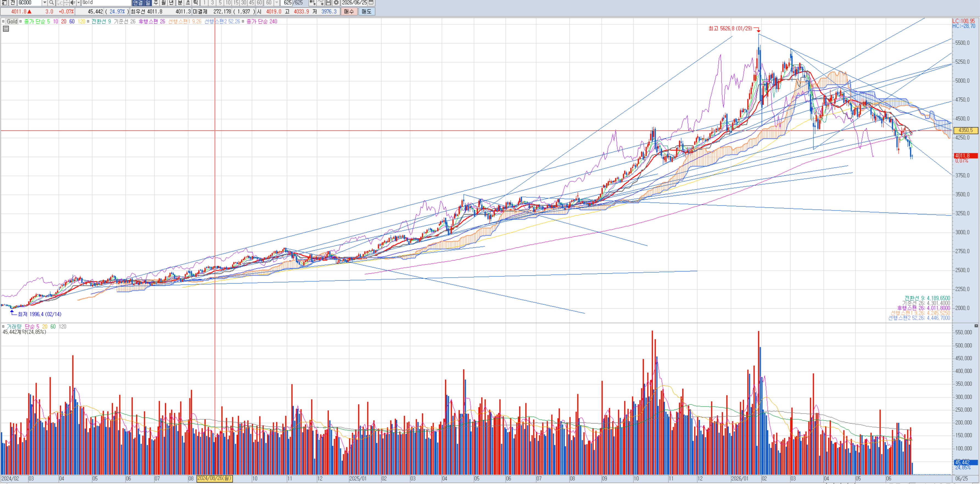980x484 pixels.
Task: Click the 선행스팬1 9,26 legend label
Action: 185,21
